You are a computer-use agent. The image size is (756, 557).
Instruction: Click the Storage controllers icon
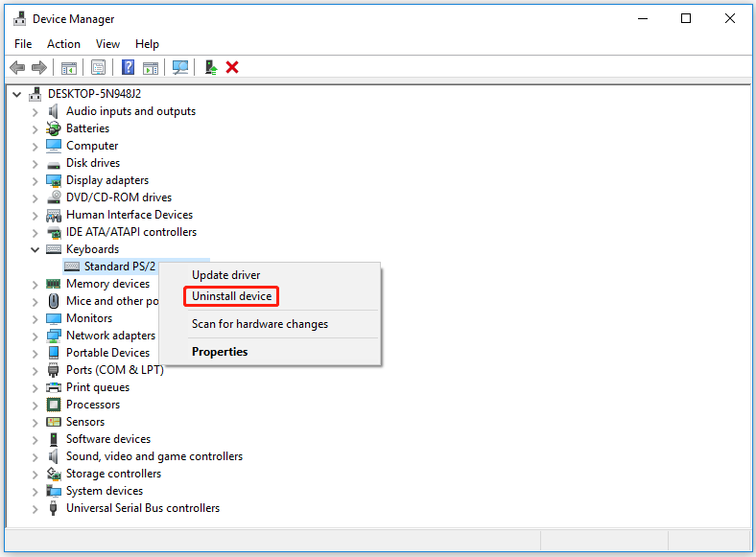tap(54, 474)
